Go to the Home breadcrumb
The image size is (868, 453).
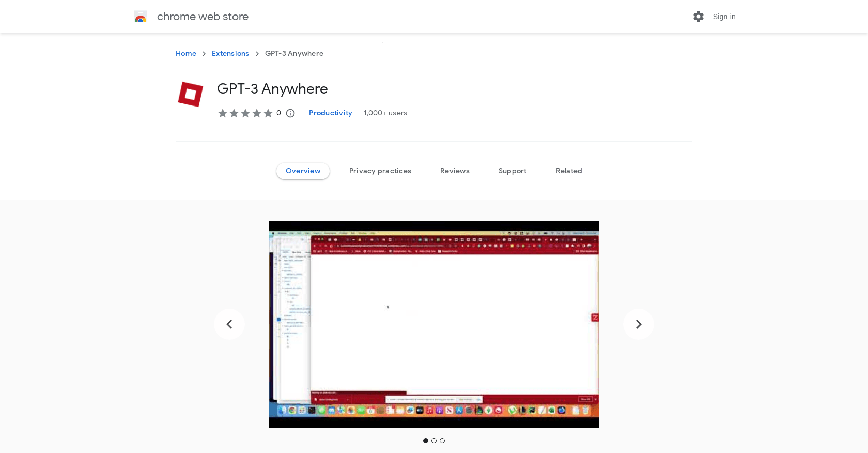[x=186, y=53]
